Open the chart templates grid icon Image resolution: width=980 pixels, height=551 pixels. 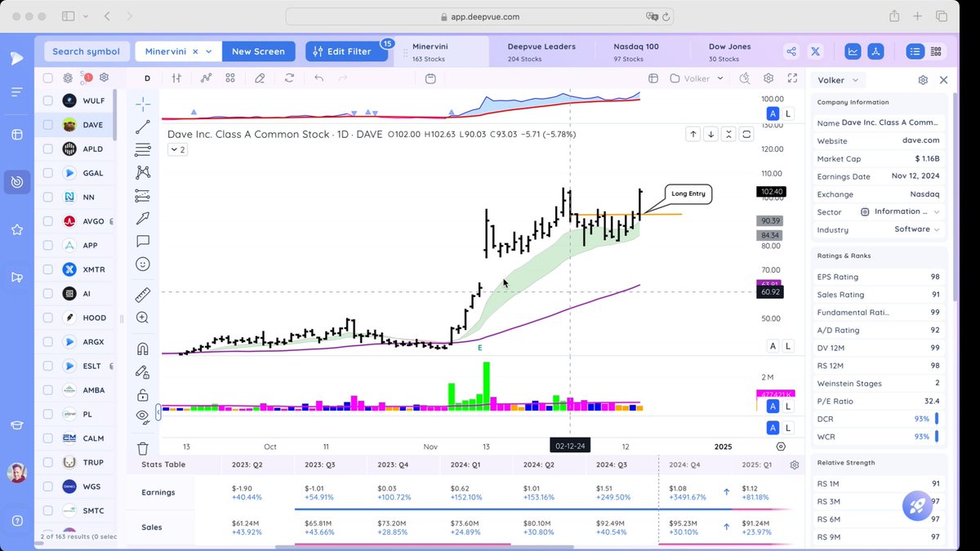click(x=230, y=78)
